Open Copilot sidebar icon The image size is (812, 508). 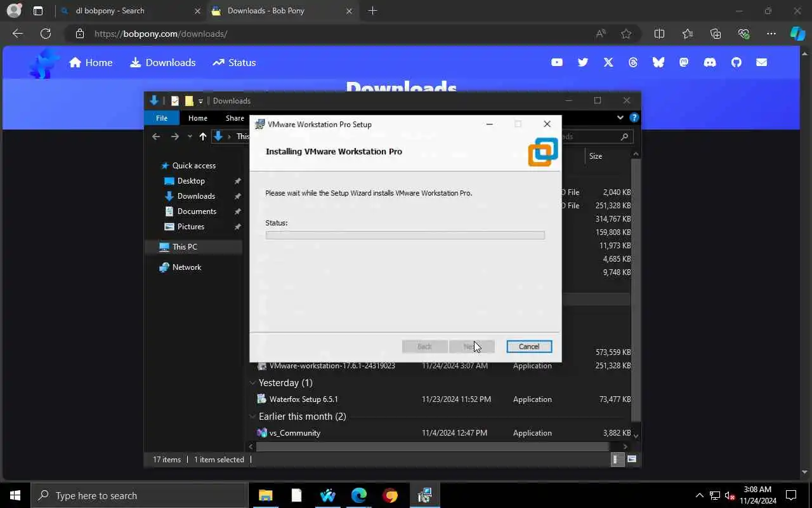[797, 34]
